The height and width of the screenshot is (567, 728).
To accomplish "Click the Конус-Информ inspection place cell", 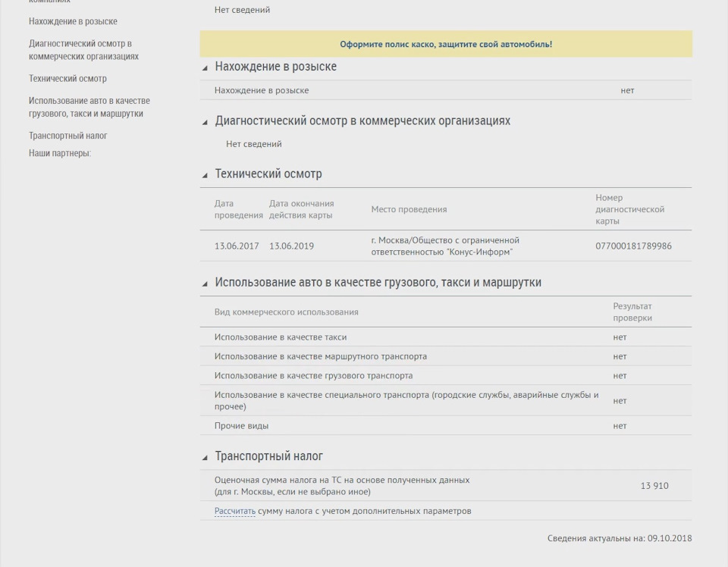I will (445, 246).
